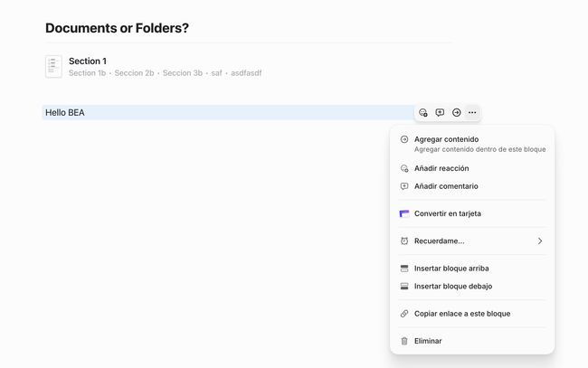The image size is (588, 368).
Task: Click the card icon beside Convertir en tarjeta
Action: (x=404, y=214)
